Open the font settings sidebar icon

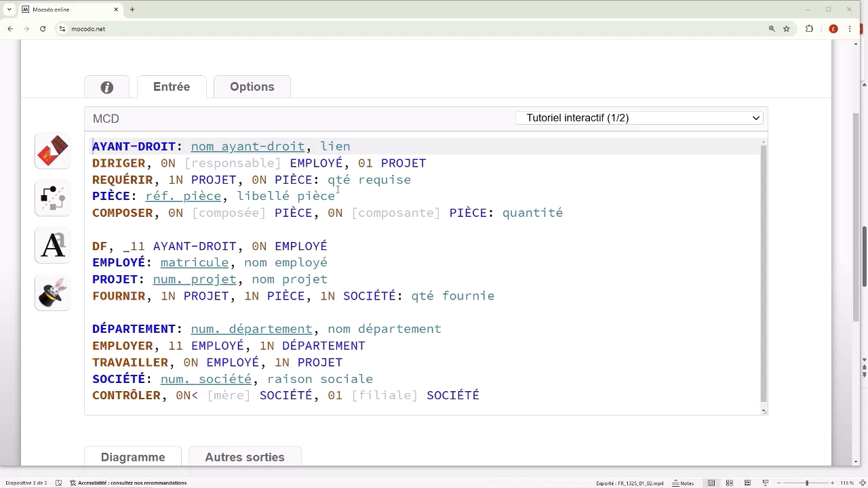[x=53, y=245]
